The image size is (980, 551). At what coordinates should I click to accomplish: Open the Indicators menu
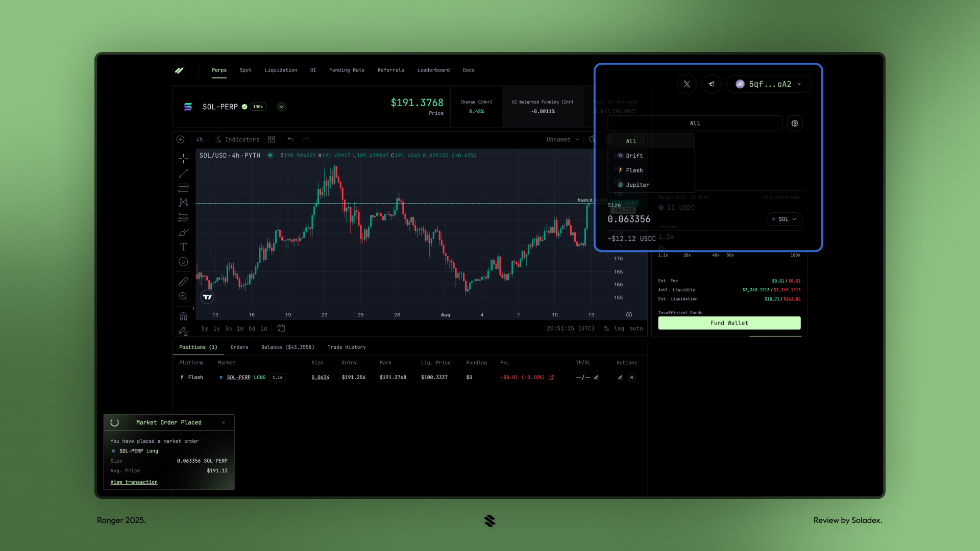tap(237, 140)
